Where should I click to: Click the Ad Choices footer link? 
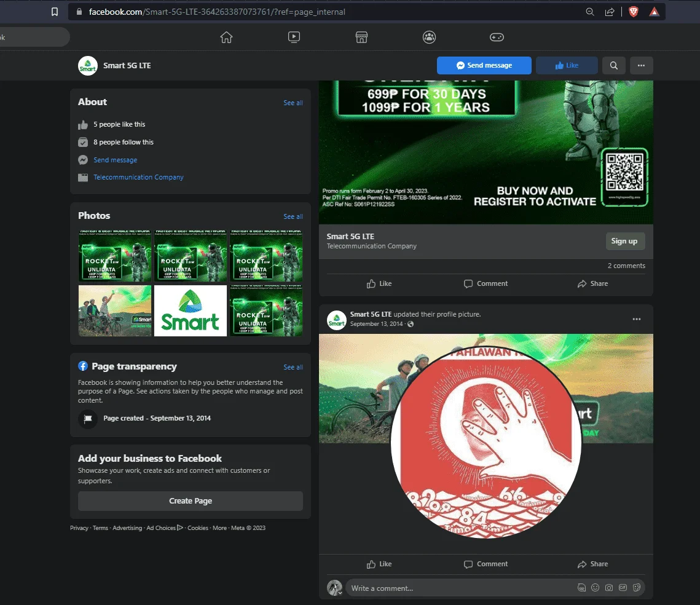165,528
